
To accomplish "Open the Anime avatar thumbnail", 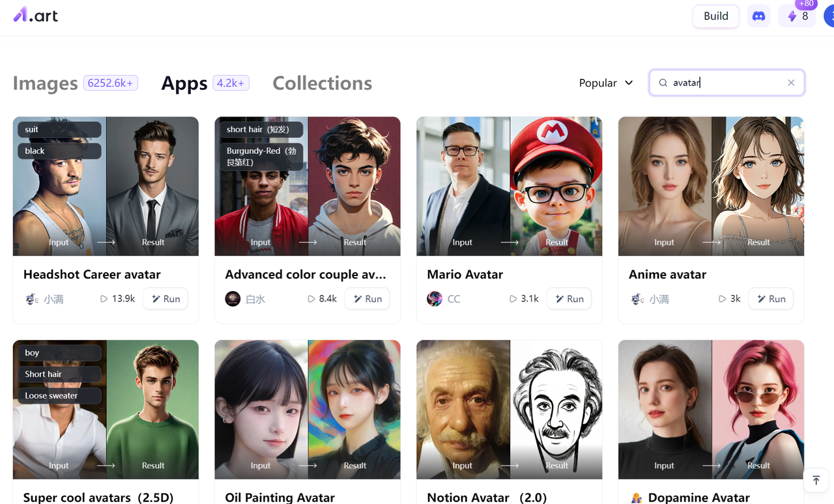I will [x=712, y=186].
